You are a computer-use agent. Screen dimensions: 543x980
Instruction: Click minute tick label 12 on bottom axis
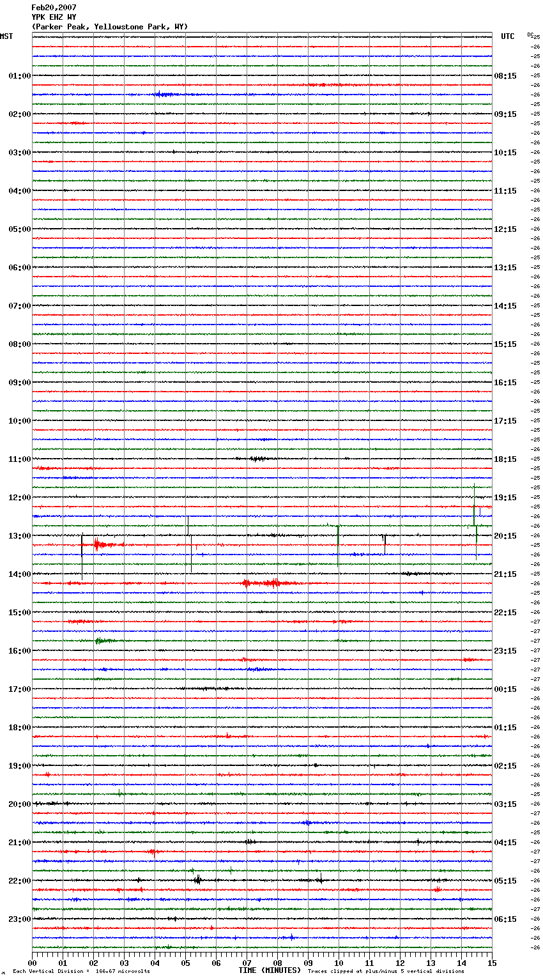(400, 963)
